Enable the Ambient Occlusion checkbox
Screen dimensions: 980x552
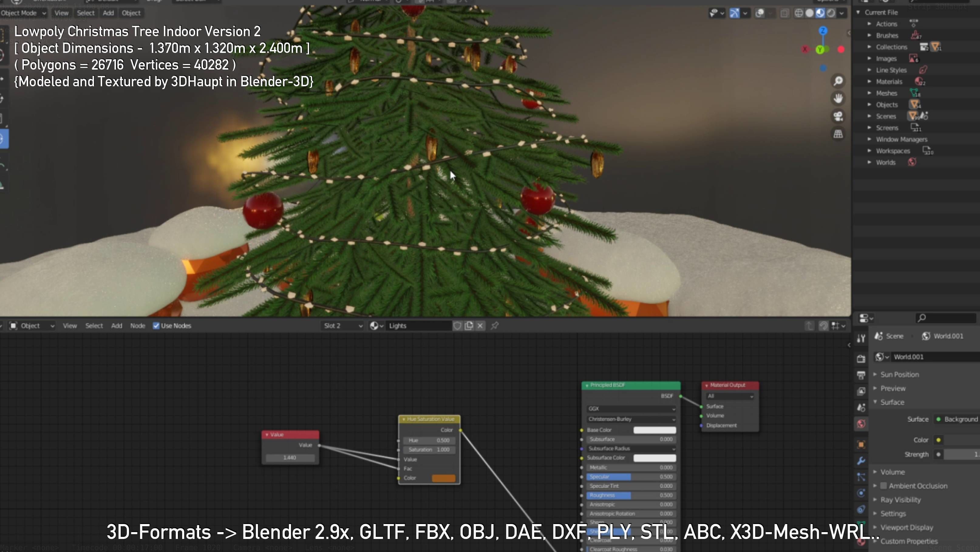pyautogui.click(x=884, y=486)
